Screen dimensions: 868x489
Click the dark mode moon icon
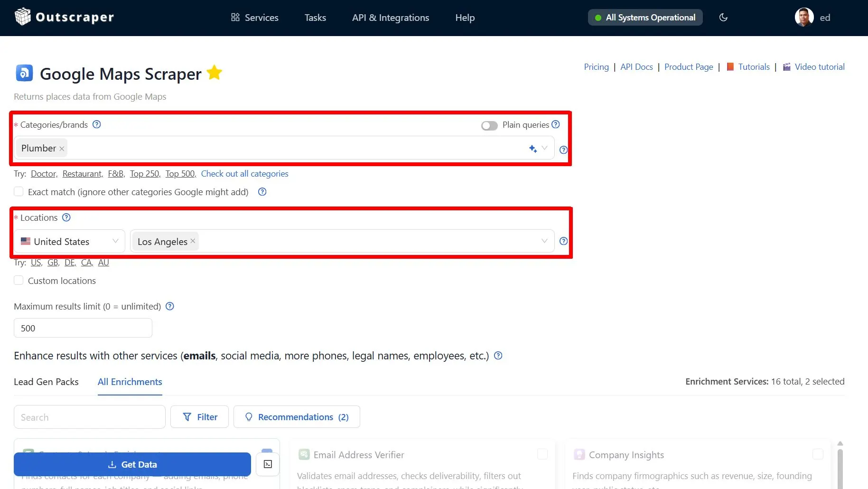723,18
